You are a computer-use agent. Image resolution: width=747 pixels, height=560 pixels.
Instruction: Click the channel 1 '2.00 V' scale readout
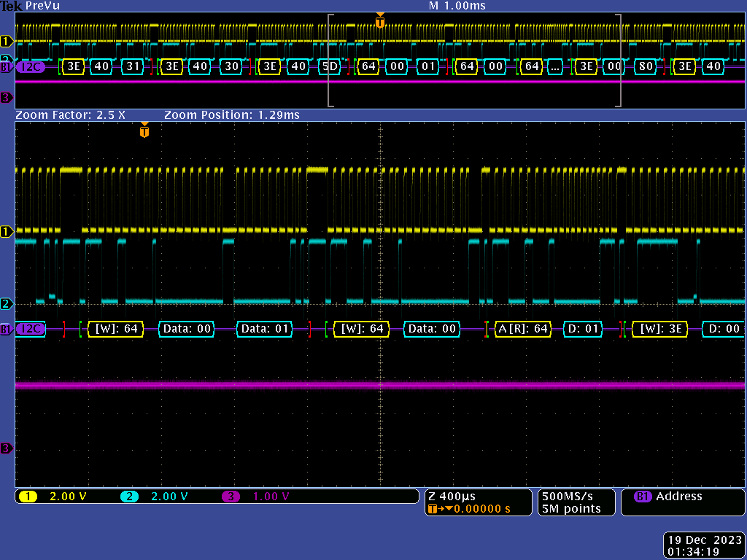(68, 496)
